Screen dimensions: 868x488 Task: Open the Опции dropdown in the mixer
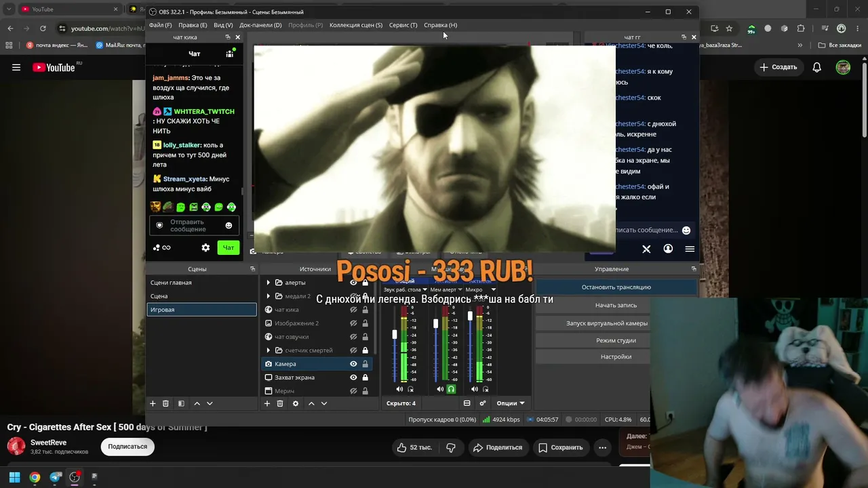click(511, 403)
